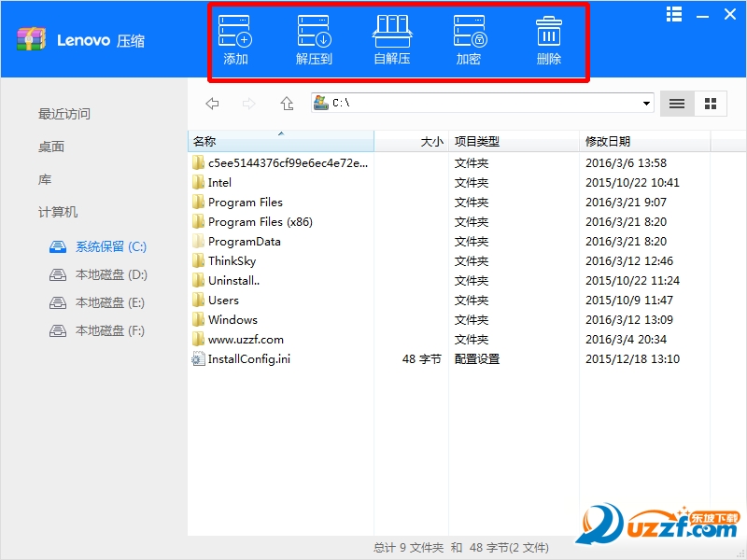Click the folder icon beside Intel
747x560 pixels.
pos(198,182)
